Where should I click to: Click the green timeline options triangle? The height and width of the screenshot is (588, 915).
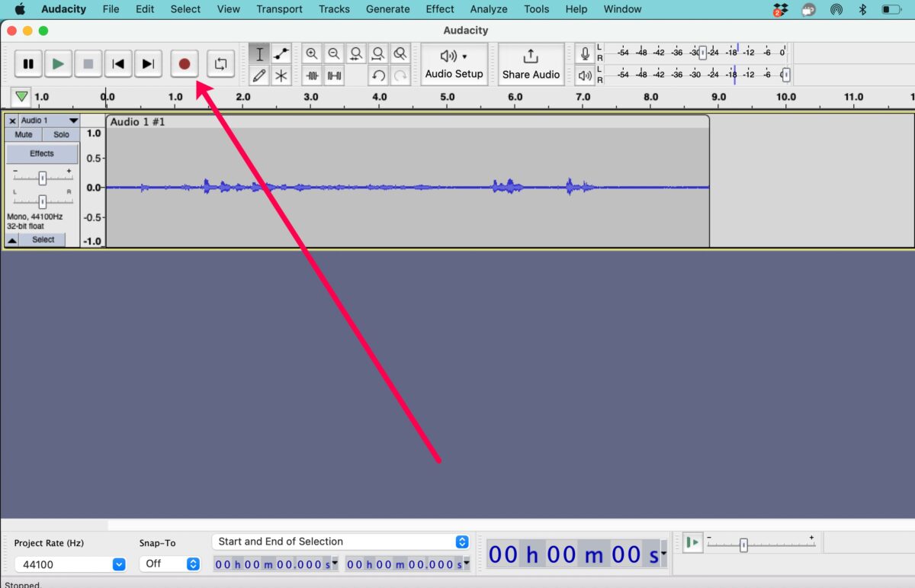coord(21,97)
